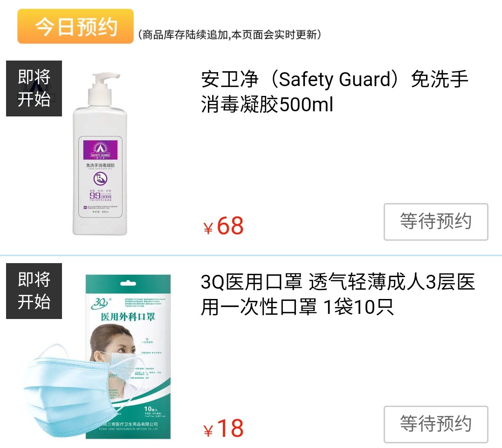Click the ¥18 price label

223,428
